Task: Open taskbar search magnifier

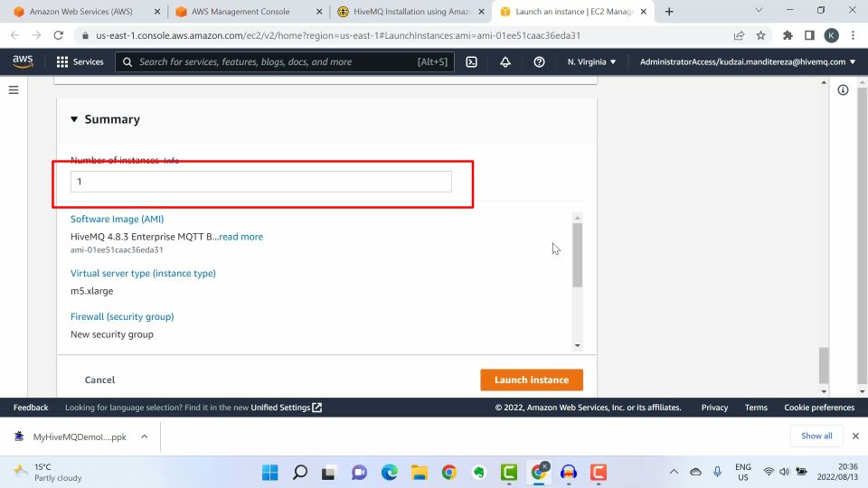Action: 300,473
